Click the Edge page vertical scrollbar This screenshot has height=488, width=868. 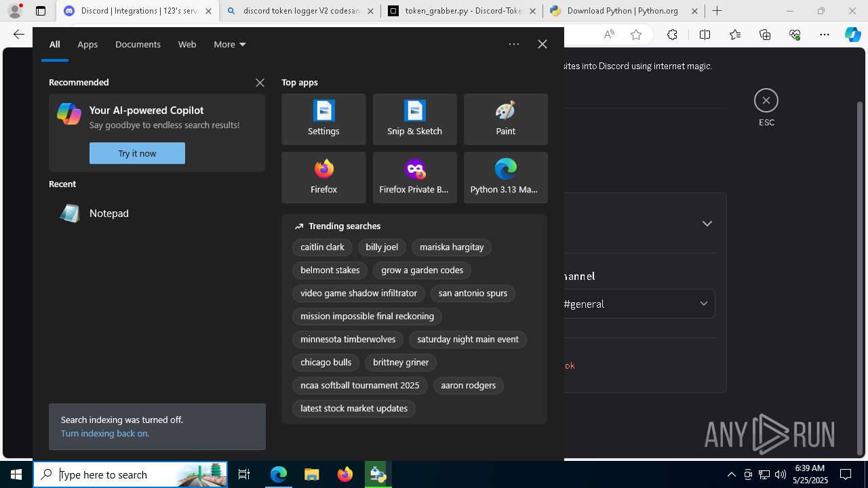coord(861,278)
